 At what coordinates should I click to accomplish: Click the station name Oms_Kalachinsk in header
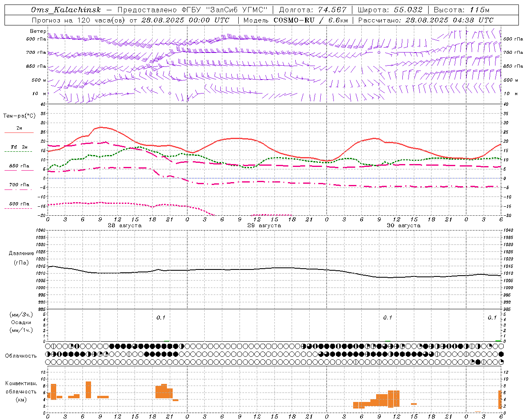click(66, 10)
